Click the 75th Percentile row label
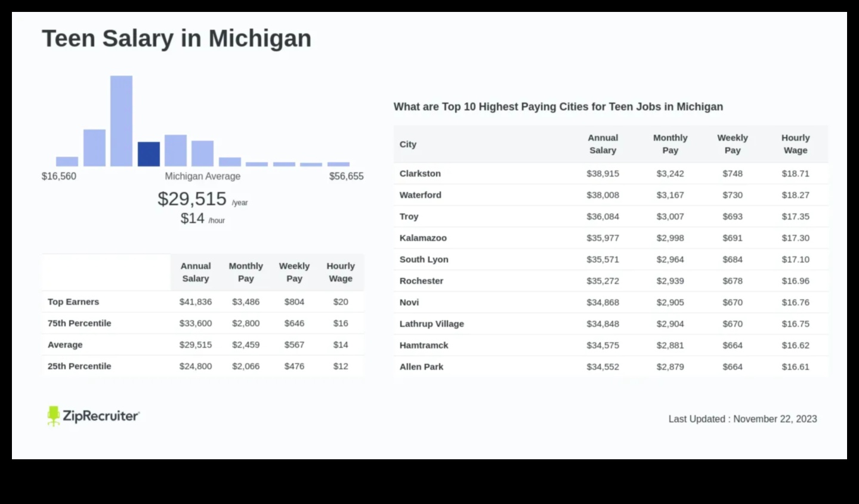Image resolution: width=859 pixels, height=504 pixels. click(x=79, y=323)
